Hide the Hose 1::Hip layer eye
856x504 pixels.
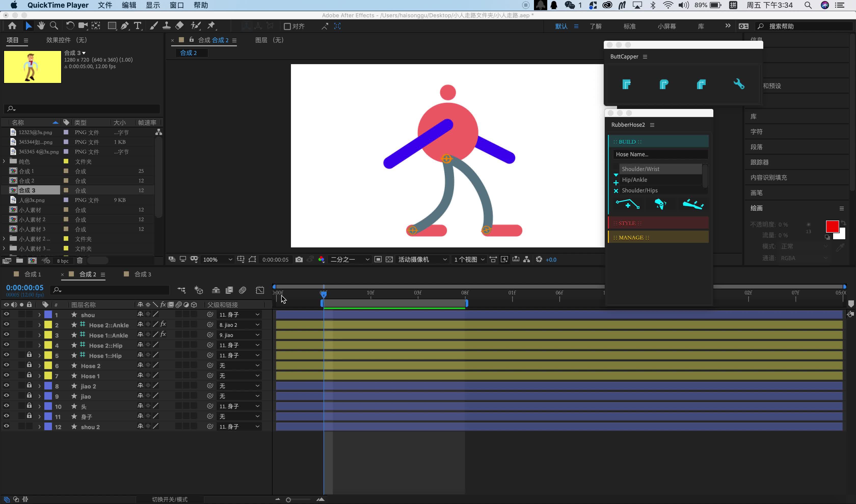tap(6, 355)
